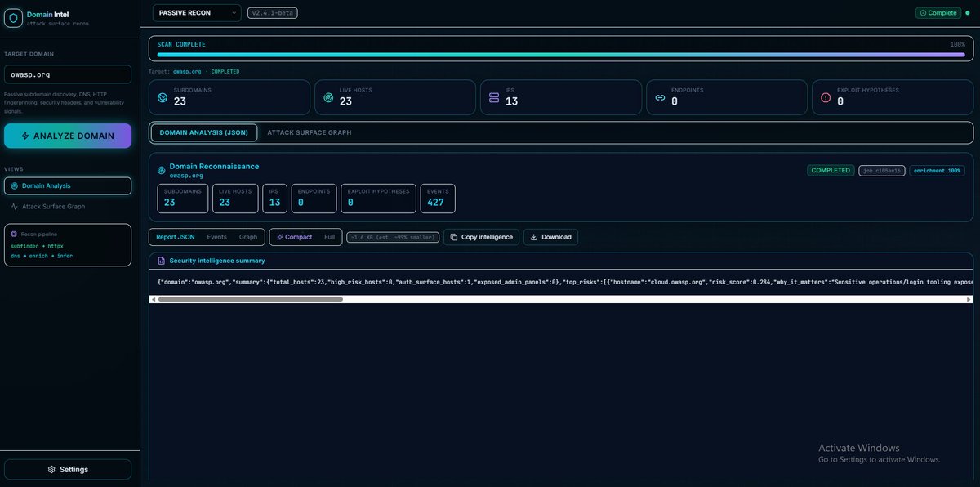Click the Domain Reconnaissance globe icon
The image size is (980, 487).
(x=162, y=170)
